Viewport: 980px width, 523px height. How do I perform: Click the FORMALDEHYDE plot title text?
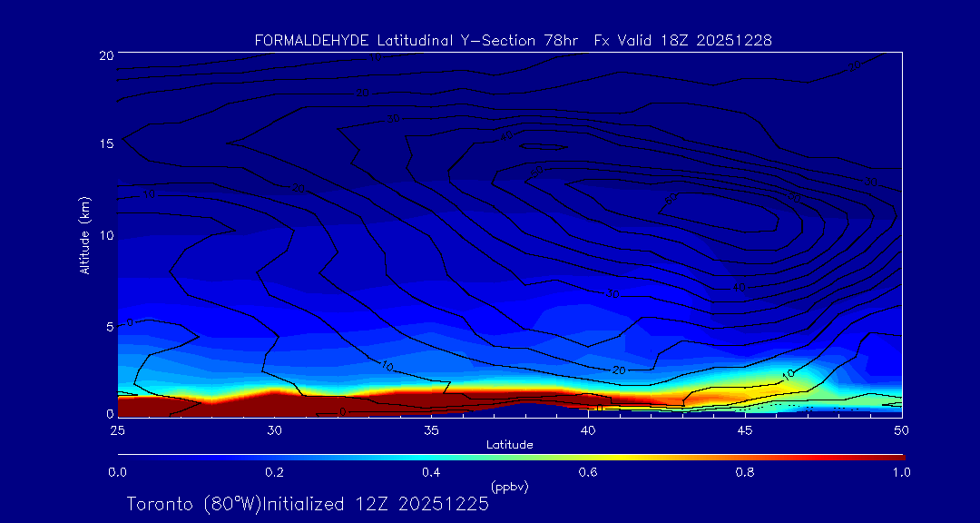[513, 41]
